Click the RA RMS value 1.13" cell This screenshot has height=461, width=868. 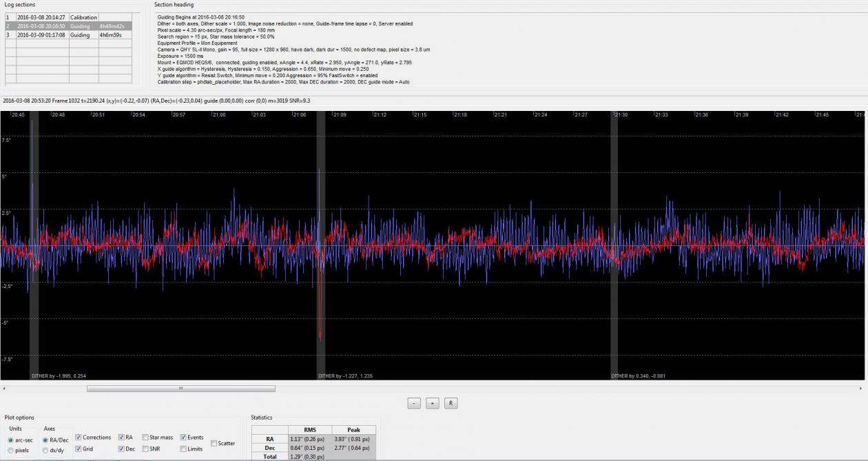pyautogui.click(x=309, y=438)
